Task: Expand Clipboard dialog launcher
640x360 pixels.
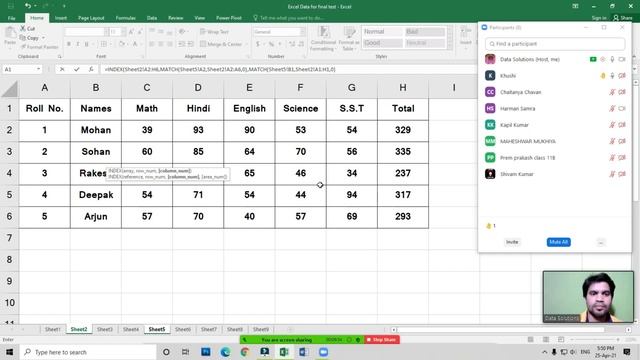Action: [60, 56]
